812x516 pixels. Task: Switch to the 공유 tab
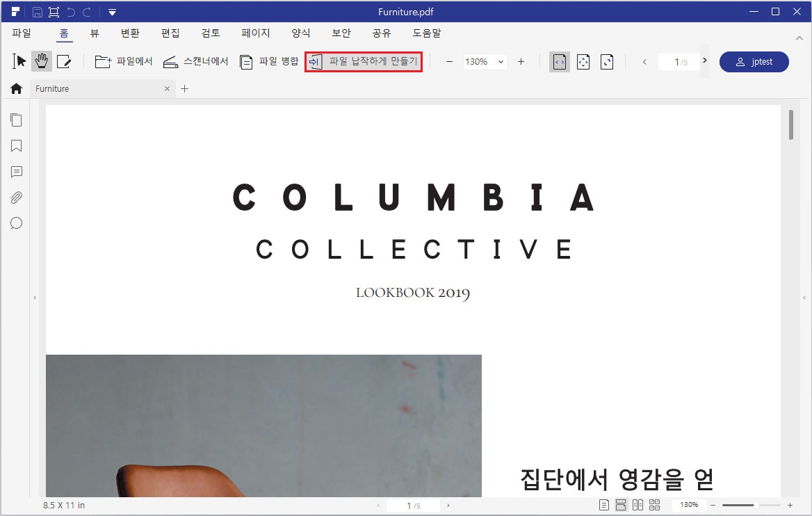click(382, 33)
